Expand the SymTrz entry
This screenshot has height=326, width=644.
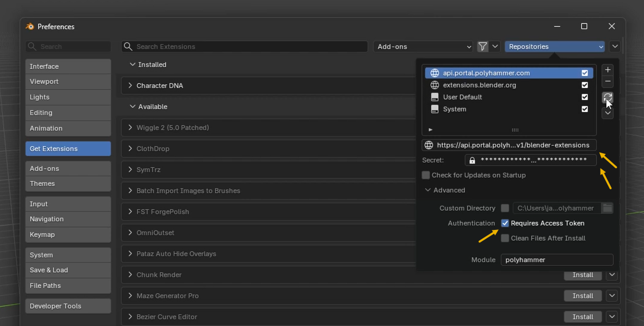[x=130, y=169]
